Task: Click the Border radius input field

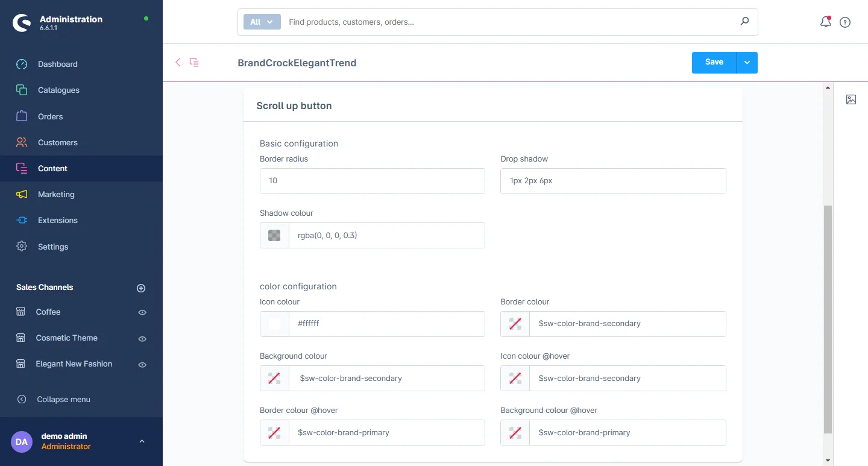Action: tap(372, 181)
